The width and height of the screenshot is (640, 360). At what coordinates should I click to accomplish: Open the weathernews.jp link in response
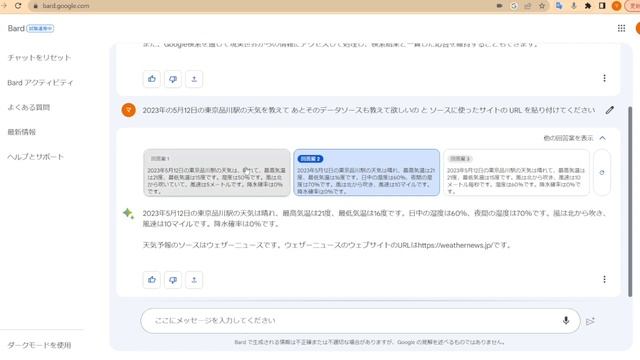(455, 245)
